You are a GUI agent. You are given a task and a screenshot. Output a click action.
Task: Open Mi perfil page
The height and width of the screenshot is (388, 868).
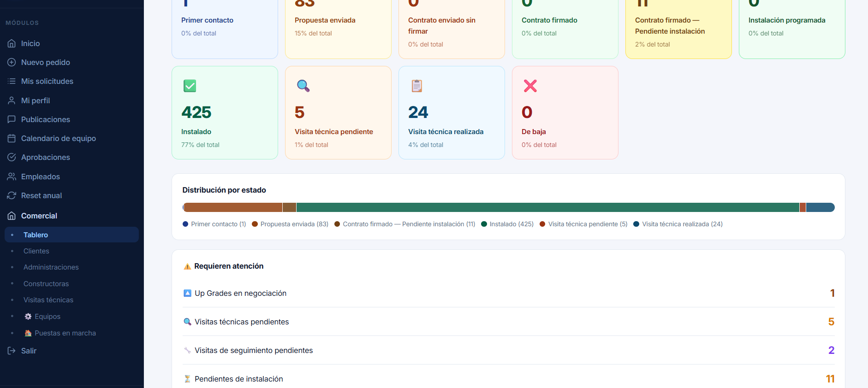coord(71,100)
